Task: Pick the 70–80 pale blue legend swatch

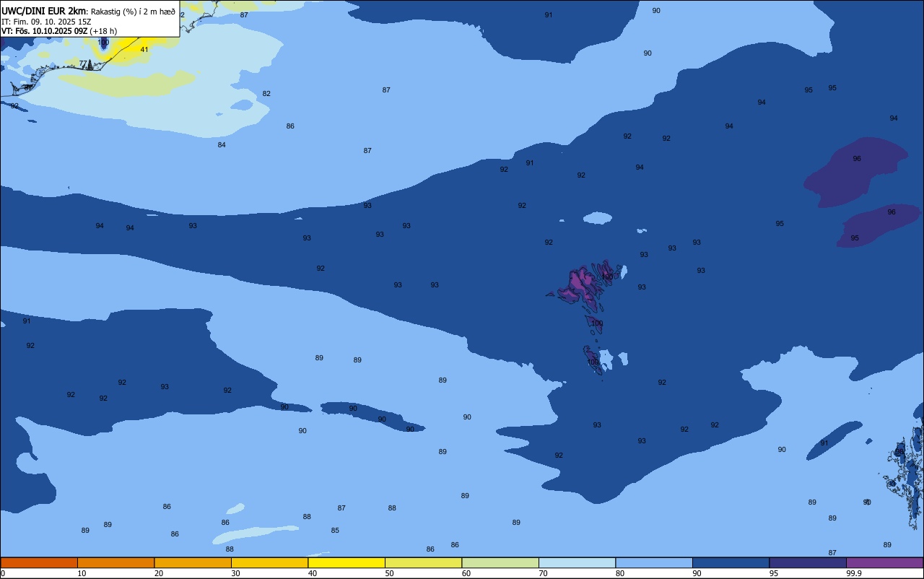Action: tap(577, 562)
